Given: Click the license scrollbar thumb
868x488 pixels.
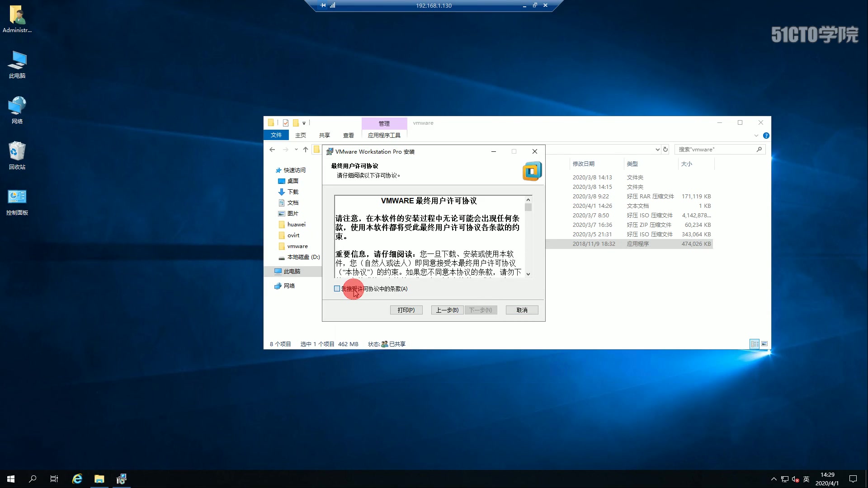Looking at the screenshot, I should (x=528, y=207).
